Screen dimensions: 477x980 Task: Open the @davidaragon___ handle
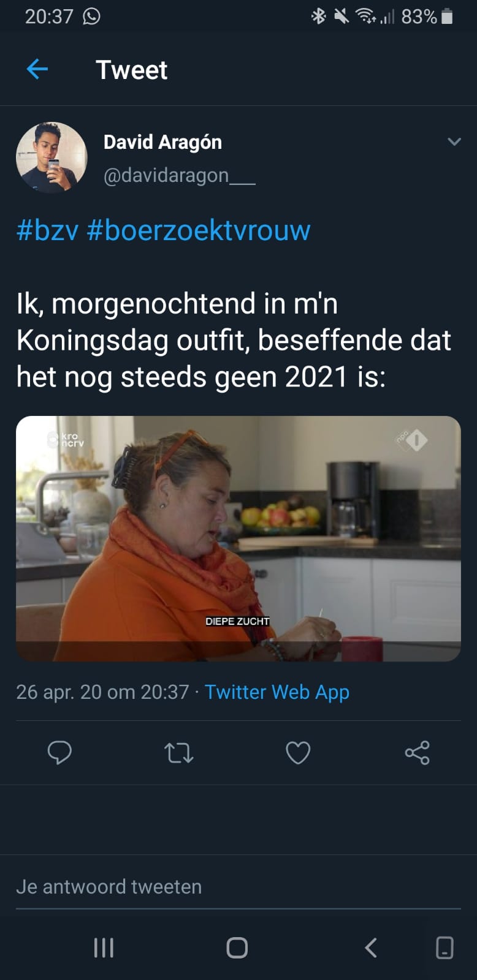pos(180,176)
